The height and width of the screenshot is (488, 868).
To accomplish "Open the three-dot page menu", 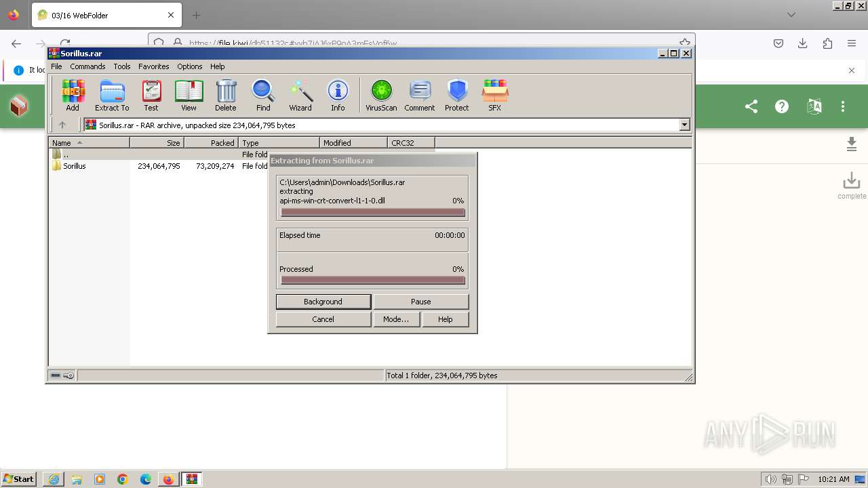I will (843, 106).
